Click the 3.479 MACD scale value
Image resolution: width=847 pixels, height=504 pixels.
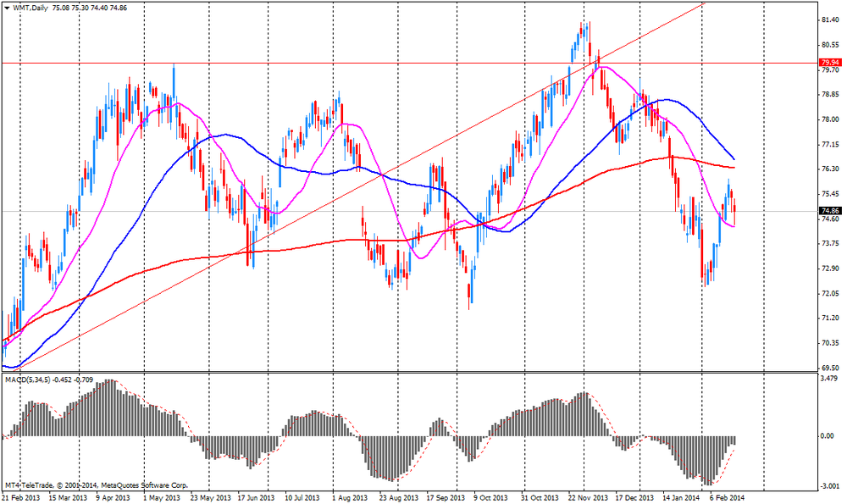(x=828, y=378)
